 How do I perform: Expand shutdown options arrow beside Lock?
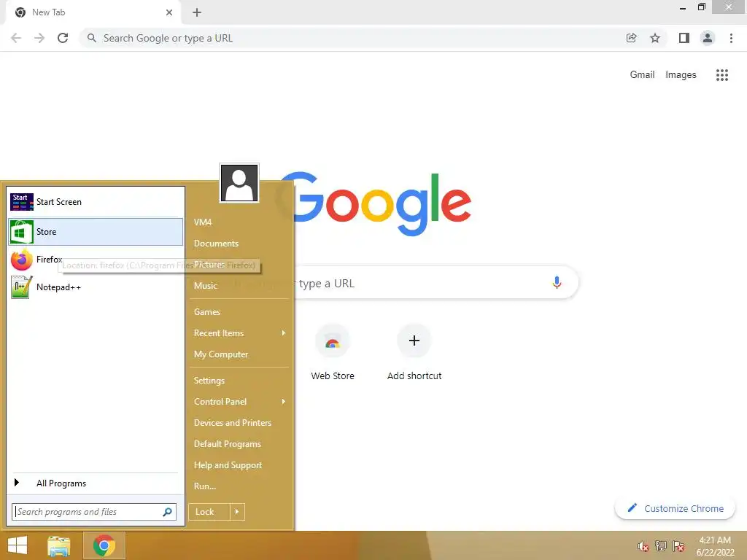237,512
